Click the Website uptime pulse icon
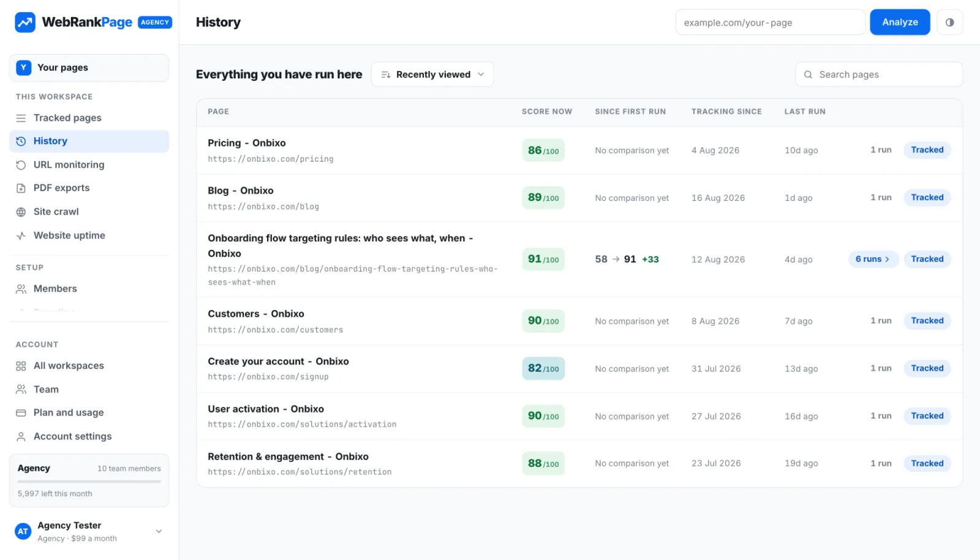 point(21,235)
